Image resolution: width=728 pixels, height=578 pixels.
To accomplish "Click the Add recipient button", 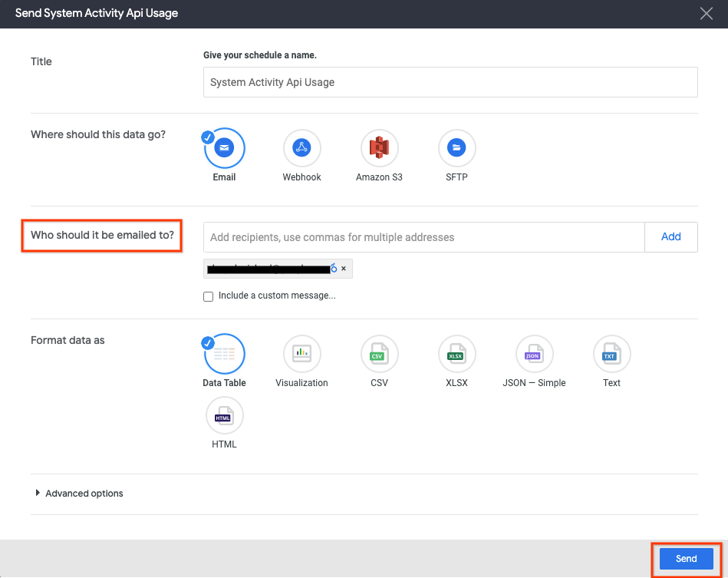I will click(670, 237).
